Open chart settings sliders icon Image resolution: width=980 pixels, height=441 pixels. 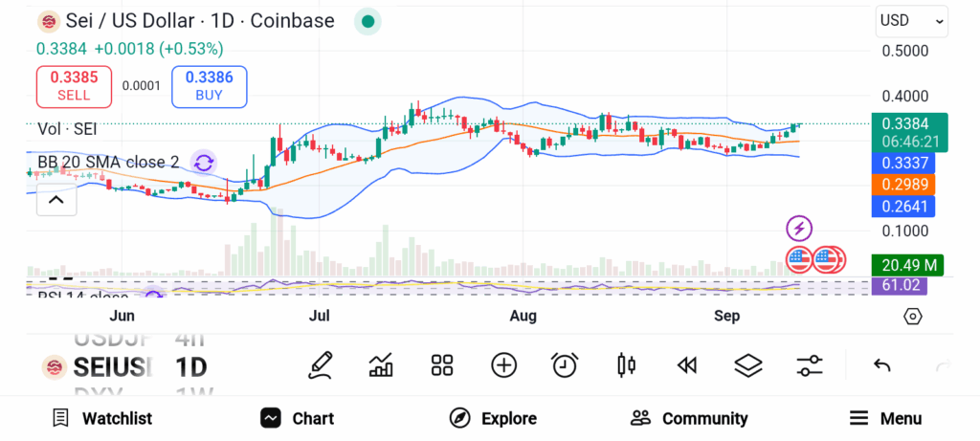810,364
